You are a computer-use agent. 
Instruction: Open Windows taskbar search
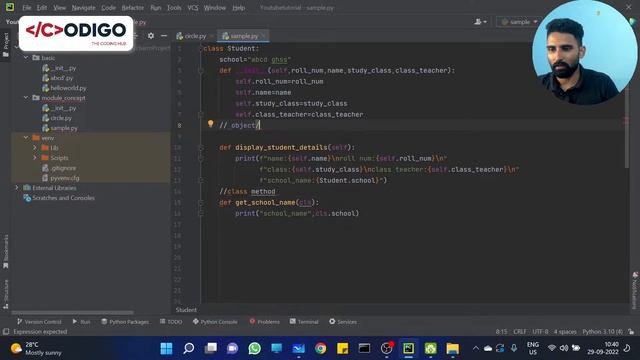tap(188, 349)
